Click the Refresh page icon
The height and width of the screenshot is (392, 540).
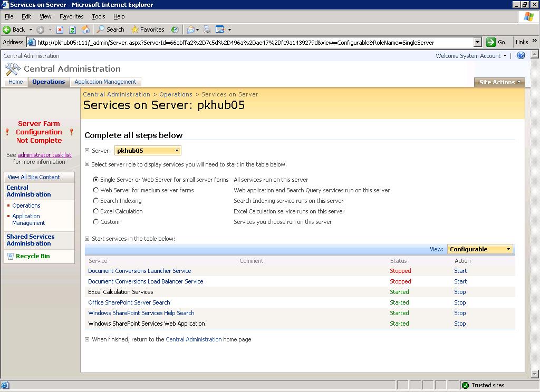coord(72,30)
